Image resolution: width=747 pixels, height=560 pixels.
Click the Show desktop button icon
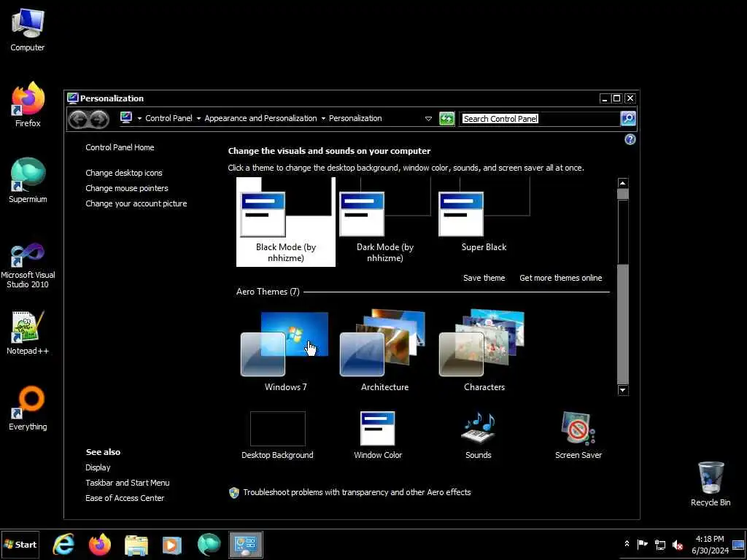(738, 545)
